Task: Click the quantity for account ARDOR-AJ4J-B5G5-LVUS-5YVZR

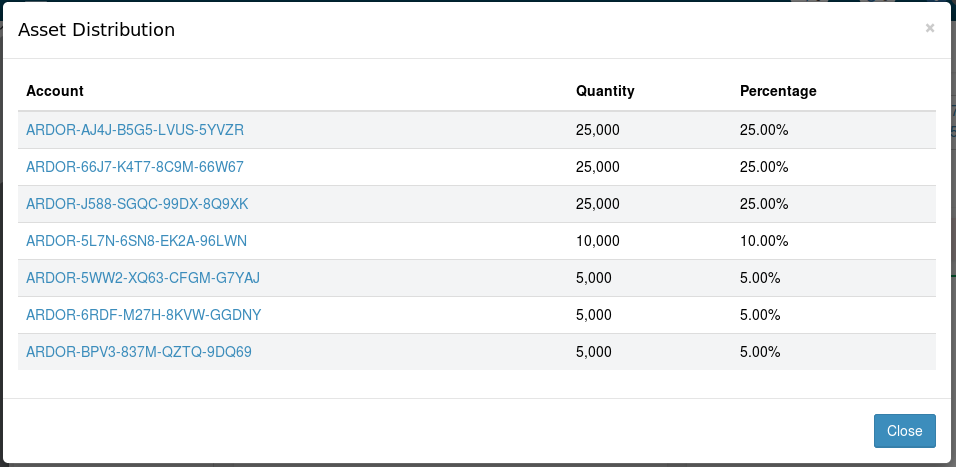Action: click(x=598, y=130)
